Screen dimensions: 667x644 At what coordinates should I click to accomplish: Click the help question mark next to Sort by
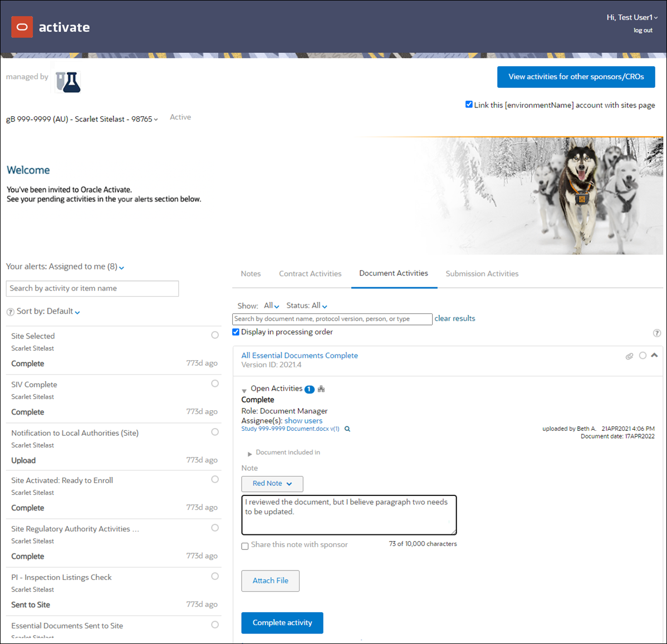10,312
